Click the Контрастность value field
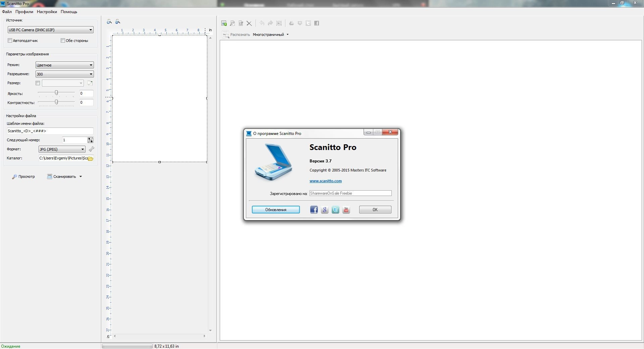Image resolution: width=644 pixels, height=349 pixels. point(86,102)
